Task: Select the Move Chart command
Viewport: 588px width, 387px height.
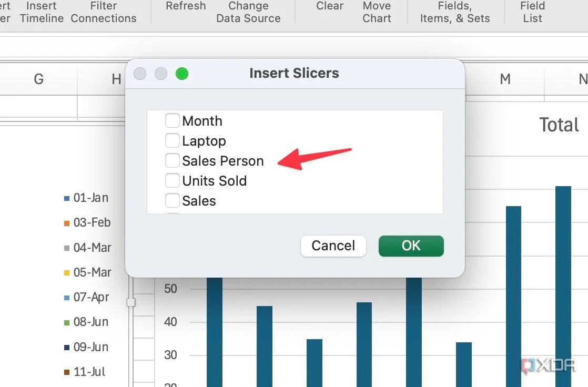Action: 377,12
